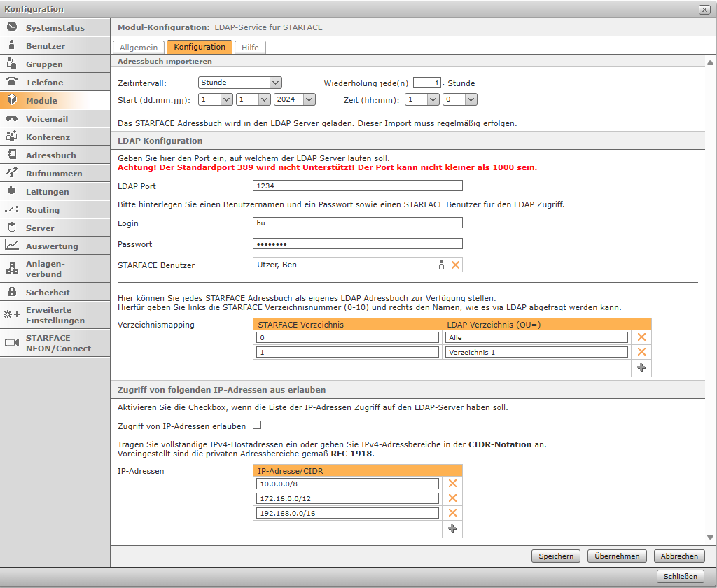
Task: Click the Passwort input field
Action: [358, 244]
